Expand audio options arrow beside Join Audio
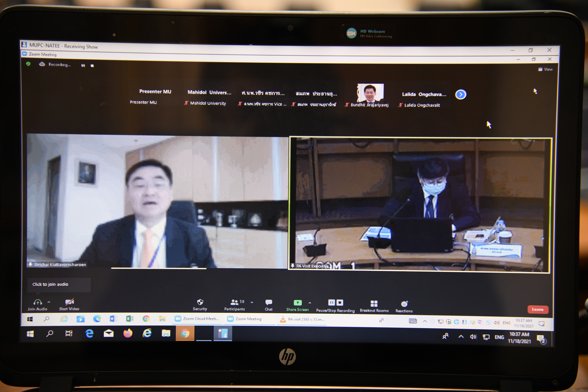 coord(49,302)
